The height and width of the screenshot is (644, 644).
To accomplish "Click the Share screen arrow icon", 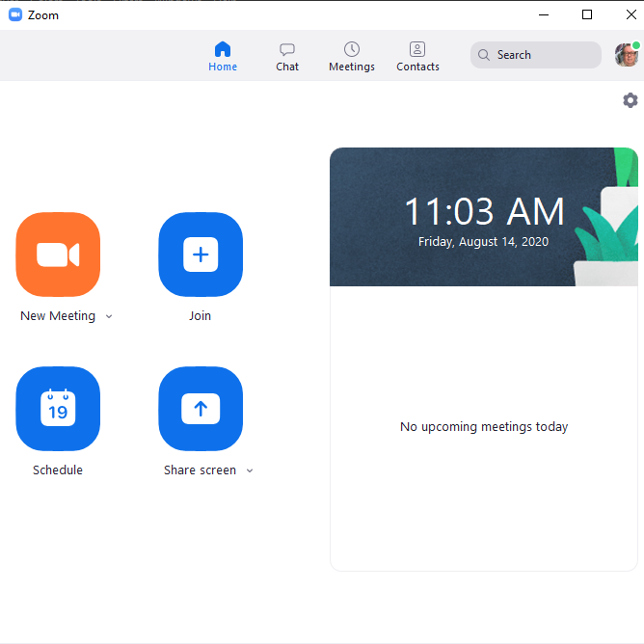I will [x=201, y=409].
